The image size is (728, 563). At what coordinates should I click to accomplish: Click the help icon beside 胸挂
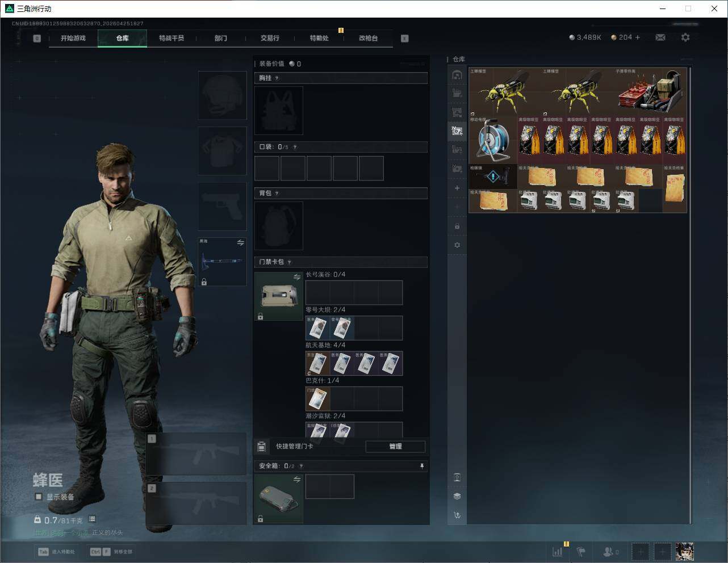click(x=277, y=78)
